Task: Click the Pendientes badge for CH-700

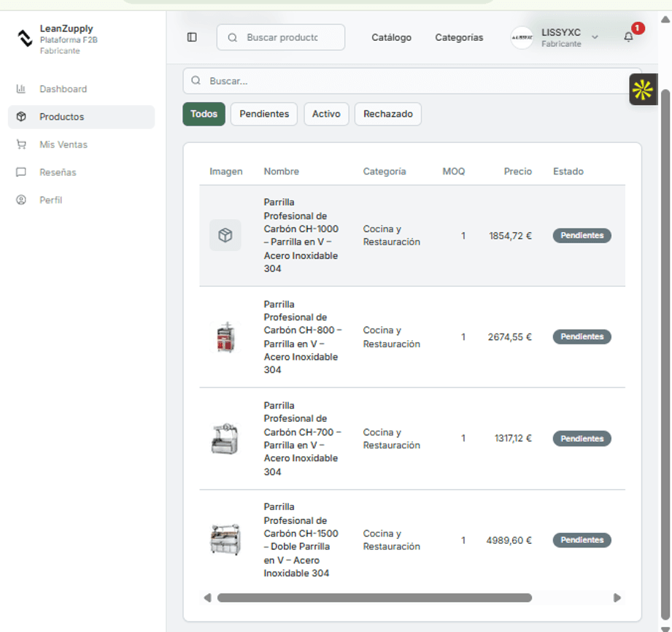Action: coord(582,439)
